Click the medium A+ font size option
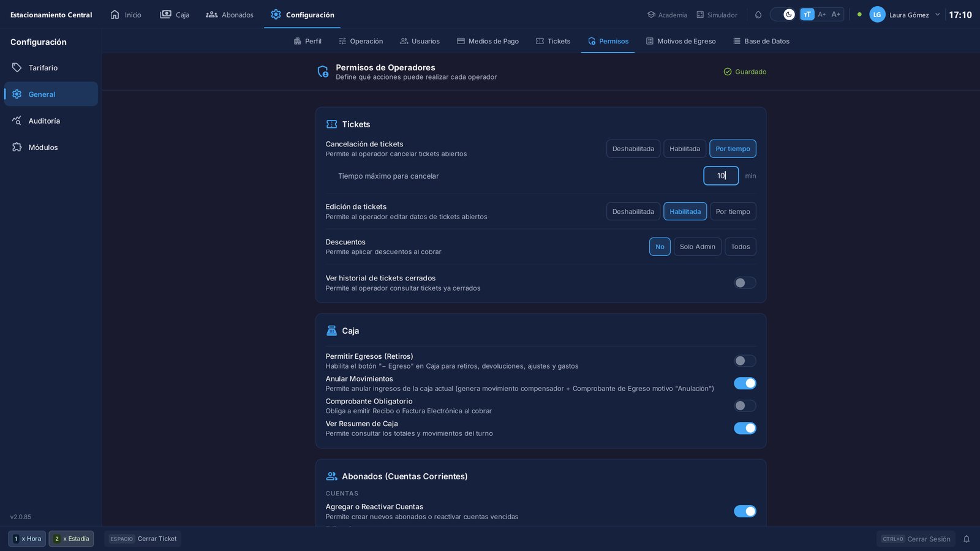 (x=822, y=15)
